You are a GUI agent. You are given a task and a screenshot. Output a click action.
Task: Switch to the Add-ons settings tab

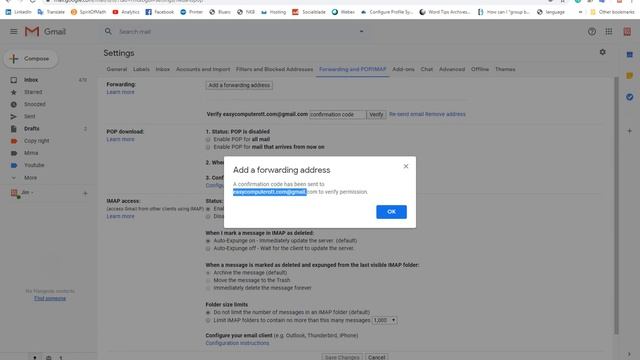403,69
